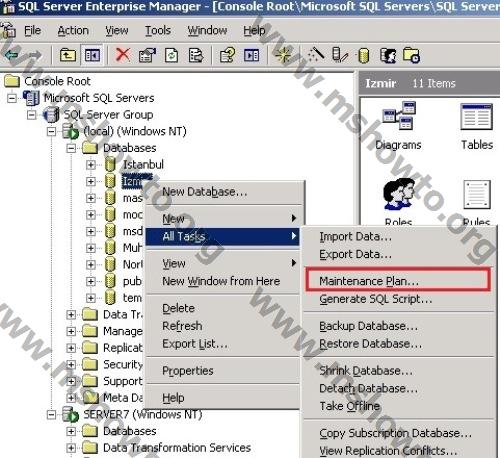Viewport: 500px width, 458px height.
Task: Click the Export List toolbar icon
Action: pyautogui.click(x=196, y=55)
